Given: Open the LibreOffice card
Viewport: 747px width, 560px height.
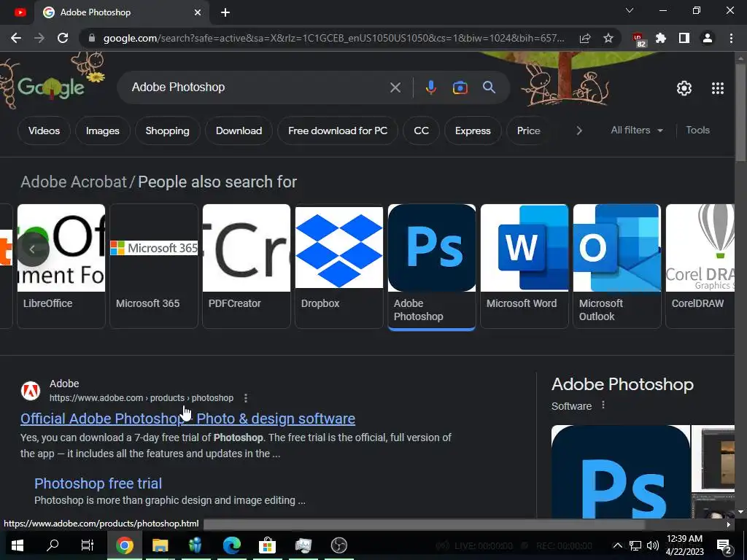Looking at the screenshot, I should (61, 265).
